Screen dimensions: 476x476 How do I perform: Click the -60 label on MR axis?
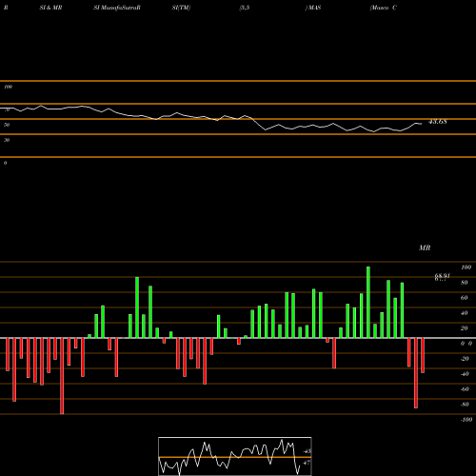click(x=465, y=389)
